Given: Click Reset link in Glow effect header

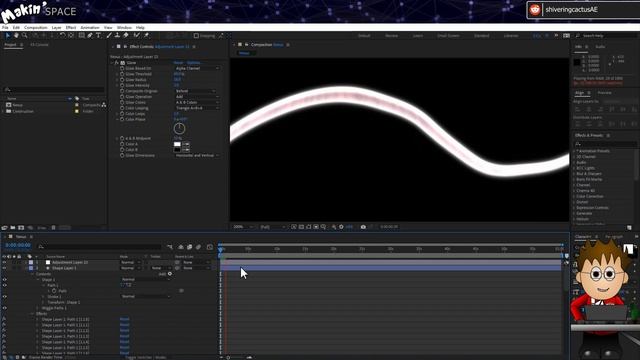Looking at the screenshot, I should [x=178, y=63].
